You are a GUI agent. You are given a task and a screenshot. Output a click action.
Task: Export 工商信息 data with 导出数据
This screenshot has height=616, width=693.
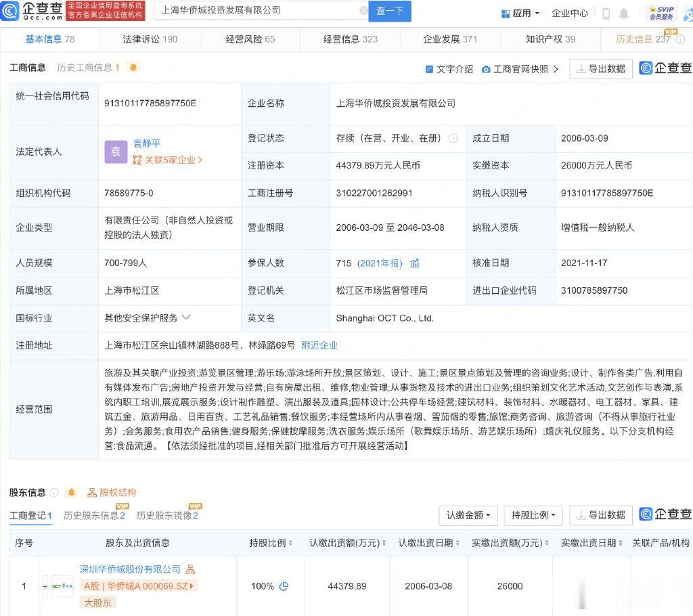[601, 69]
